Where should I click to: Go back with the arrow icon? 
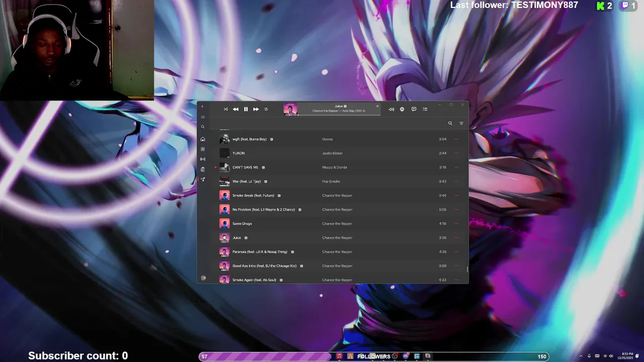pyautogui.click(x=203, y=106)
